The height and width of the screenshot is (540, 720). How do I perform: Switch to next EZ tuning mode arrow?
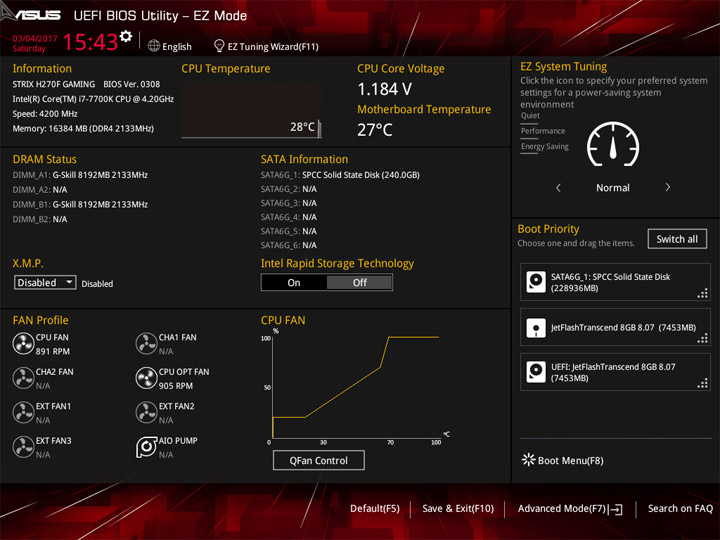tap(668, 187)
